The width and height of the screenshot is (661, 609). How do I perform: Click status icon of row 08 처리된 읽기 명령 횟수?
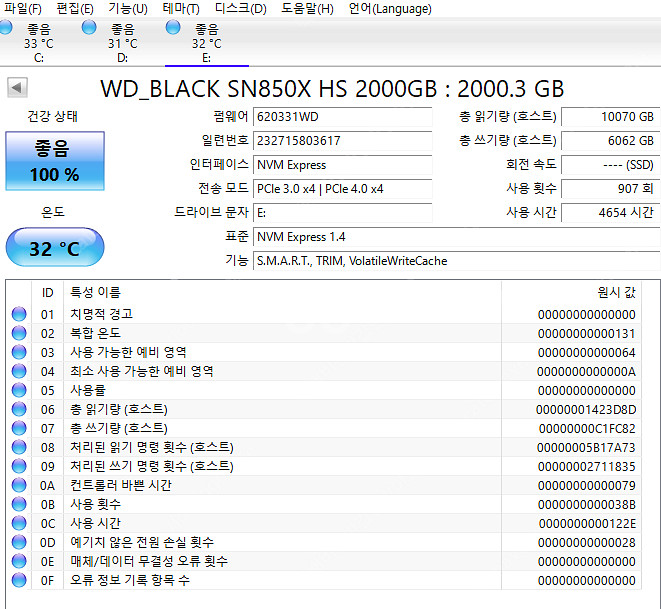[x=19, y=447]
